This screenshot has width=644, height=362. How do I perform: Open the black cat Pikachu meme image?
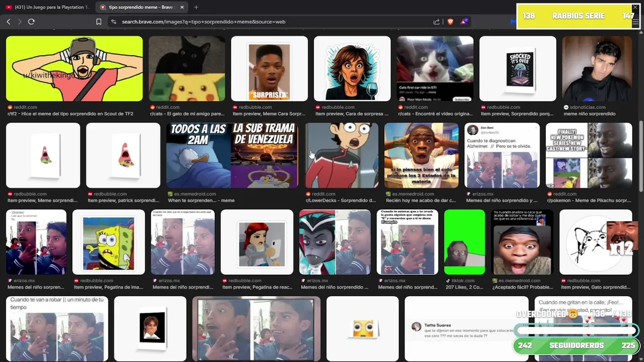click(x=187, y=68)
